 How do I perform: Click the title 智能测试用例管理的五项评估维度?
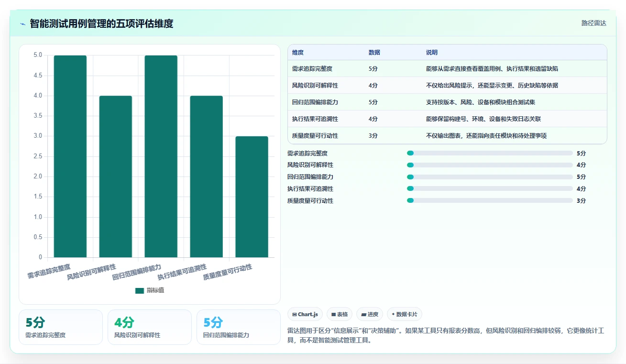coord(101,24)
